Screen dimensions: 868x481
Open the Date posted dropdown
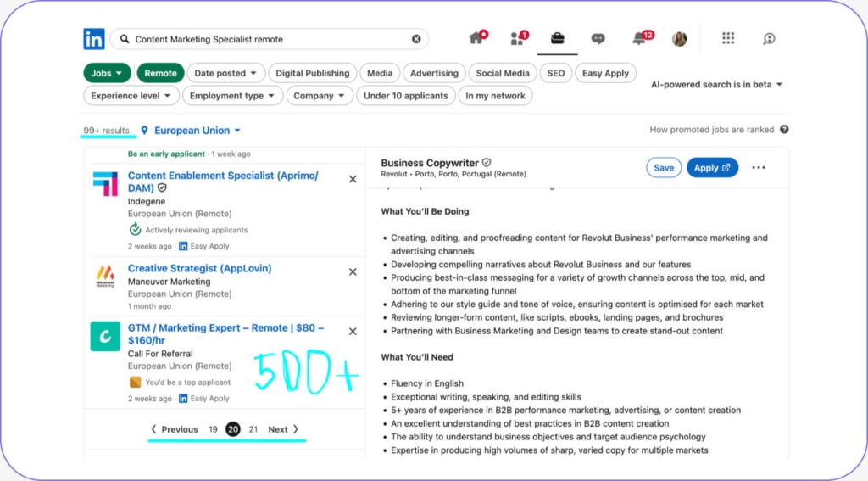click(x=225, y=73)
